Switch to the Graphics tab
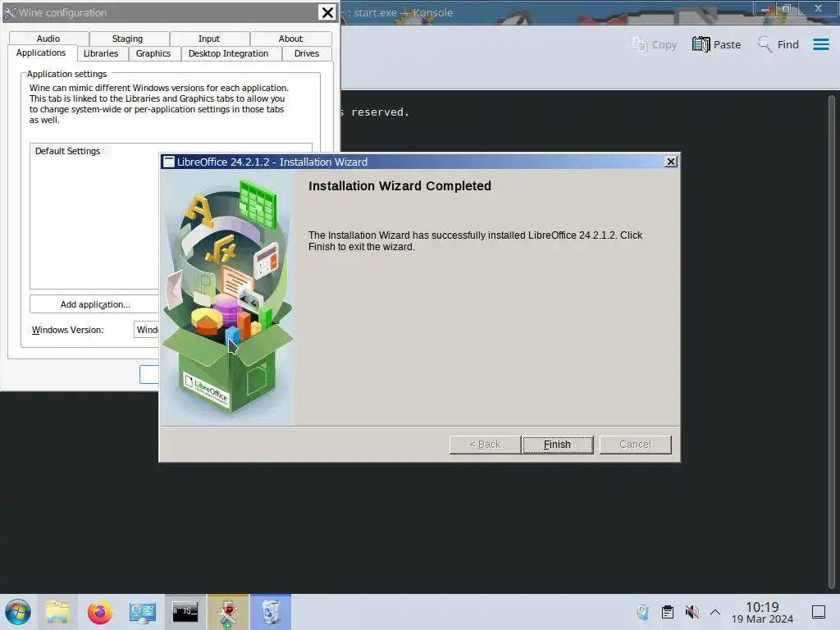The height and width of the screenshot is (630, 840). pos(153,53)
